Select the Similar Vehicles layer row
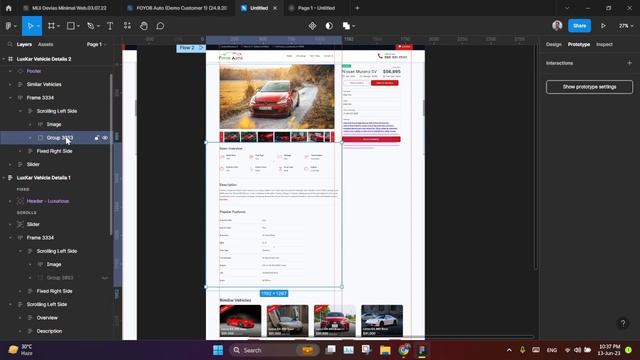Screen dimensions: 640x360 click(56, 84)
